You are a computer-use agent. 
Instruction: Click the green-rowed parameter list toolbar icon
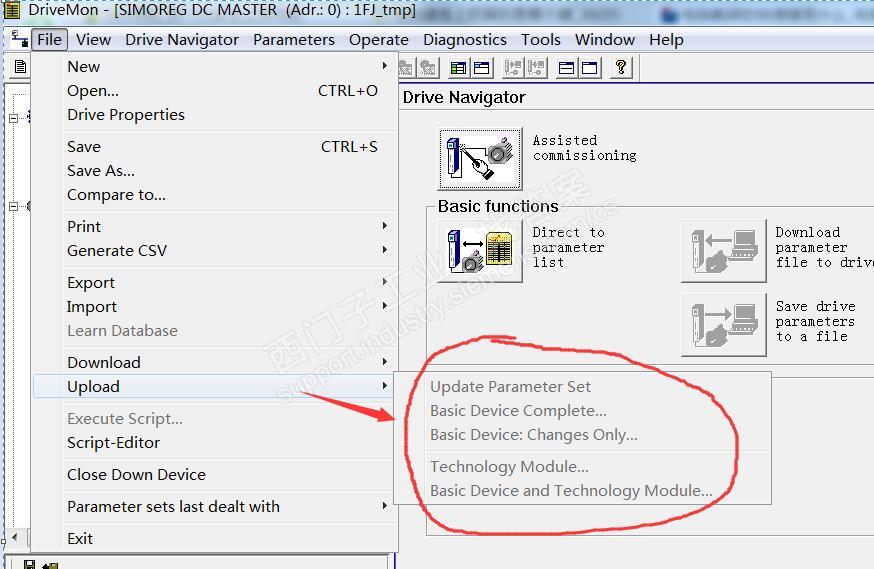point(458,68)
